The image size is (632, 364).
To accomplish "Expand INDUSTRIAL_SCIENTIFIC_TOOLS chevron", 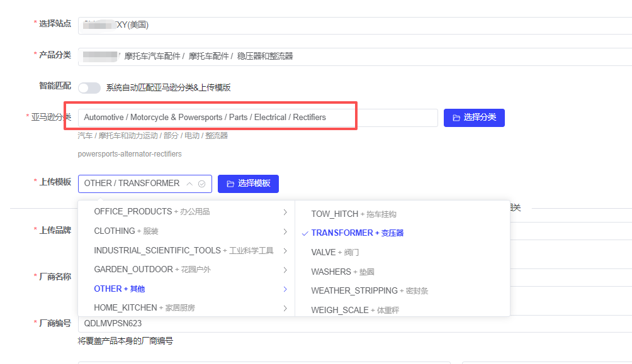I will pos(285,251).
